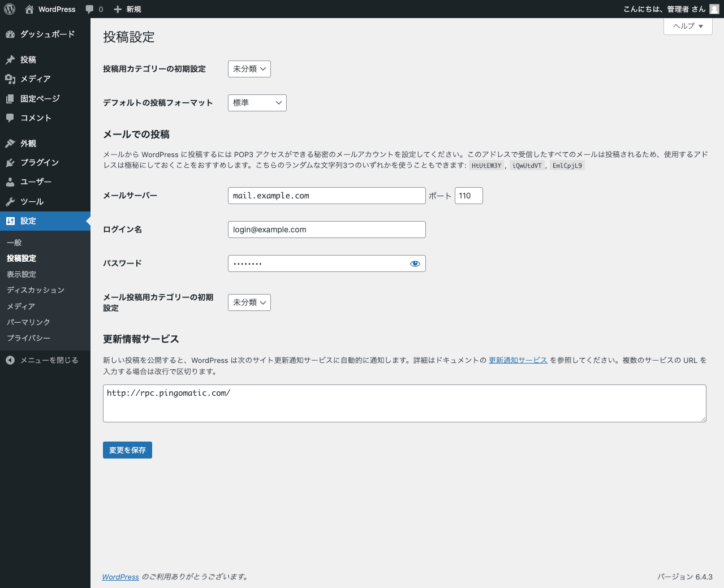Click the ダッシュボード gauge icon

pyautogui.click(x=10, y=34)
